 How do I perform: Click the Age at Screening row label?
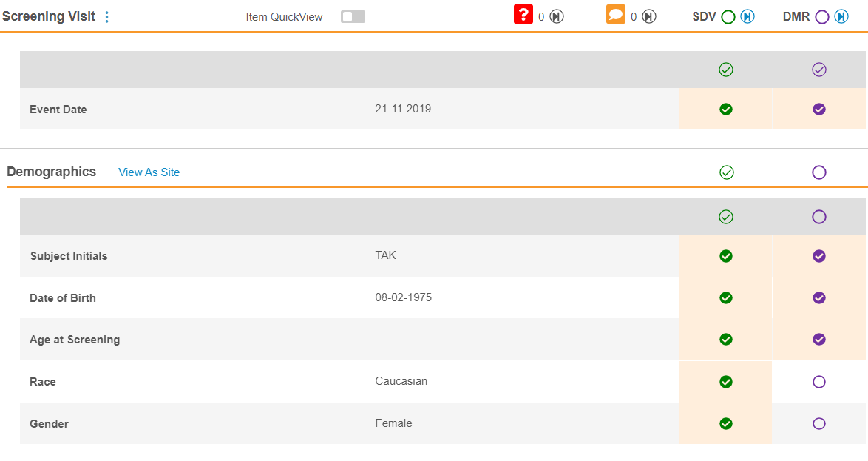(x=75, y=340)
